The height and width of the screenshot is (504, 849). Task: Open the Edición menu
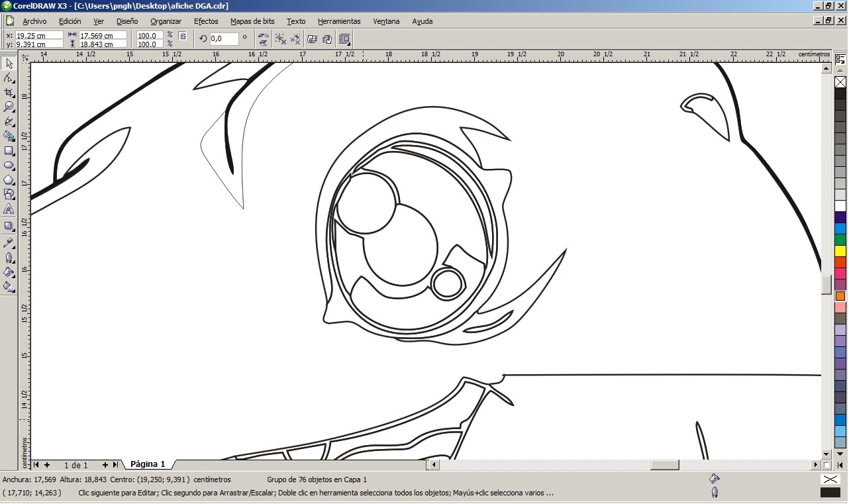tap(70, 21)
